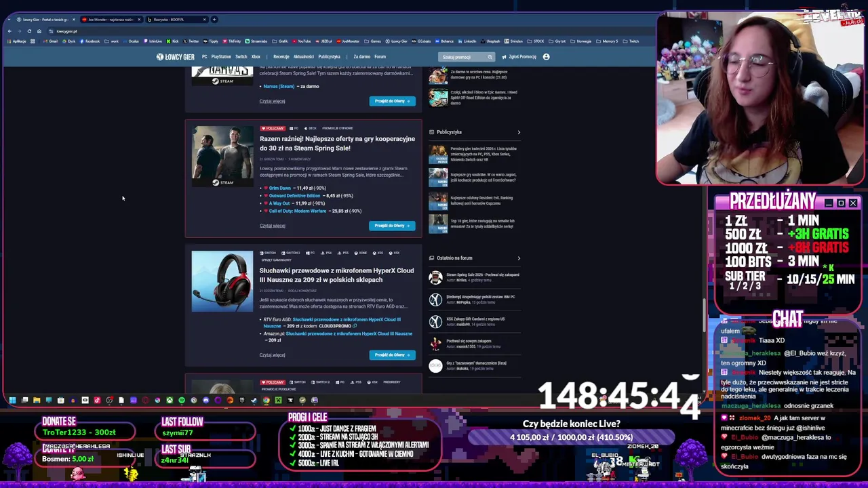
Task: Click the Łowcy Gier site logo
Action: (175, 57)
